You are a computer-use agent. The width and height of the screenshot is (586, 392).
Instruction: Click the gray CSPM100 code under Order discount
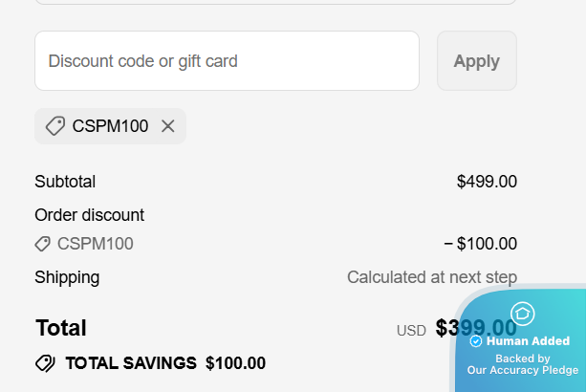(95, 244)
